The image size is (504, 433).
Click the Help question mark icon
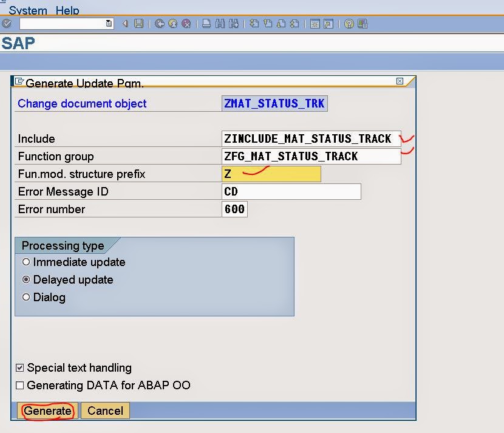348,24
